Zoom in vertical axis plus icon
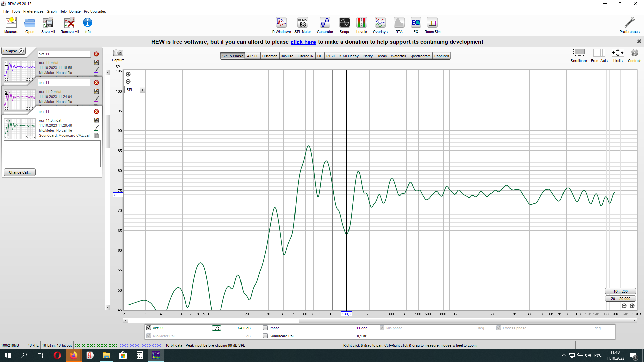 pyautogui.click(x=128, y=74)
